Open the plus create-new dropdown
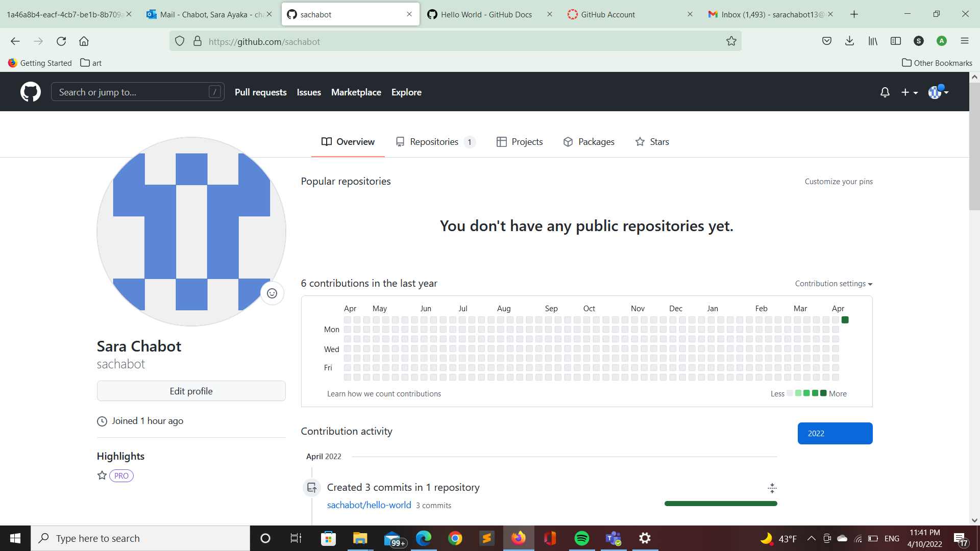Viewport: 980px width, 551px height. click(909, 92)
